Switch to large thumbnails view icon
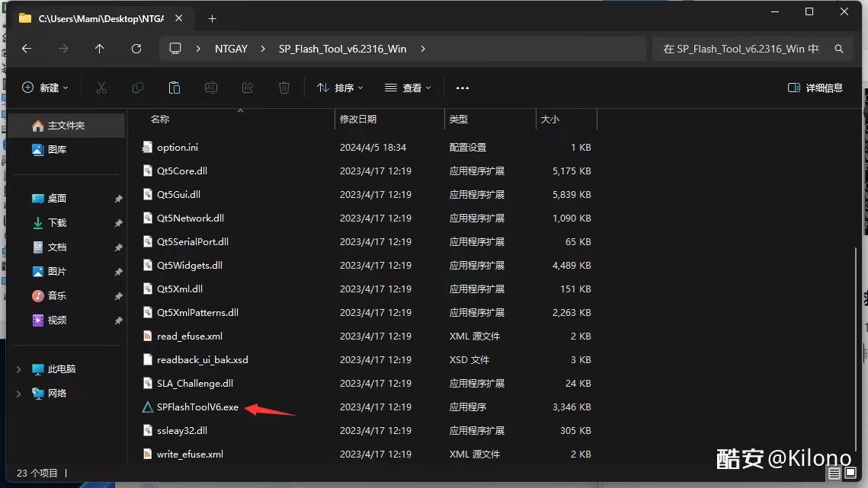The image size is (868, 488). pyautogui.click(x=854, y=474)
